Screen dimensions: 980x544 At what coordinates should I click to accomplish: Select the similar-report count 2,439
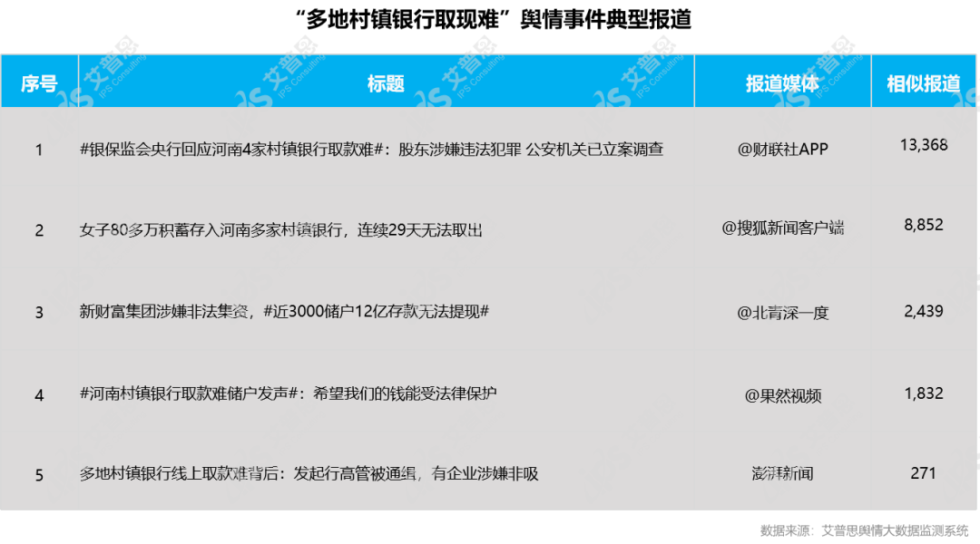coord(925,312)
